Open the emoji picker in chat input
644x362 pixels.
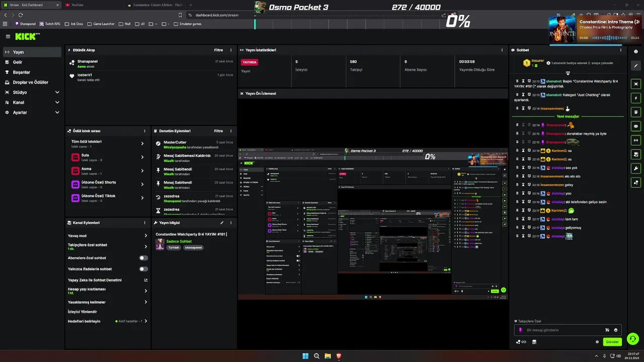[615, 330]
